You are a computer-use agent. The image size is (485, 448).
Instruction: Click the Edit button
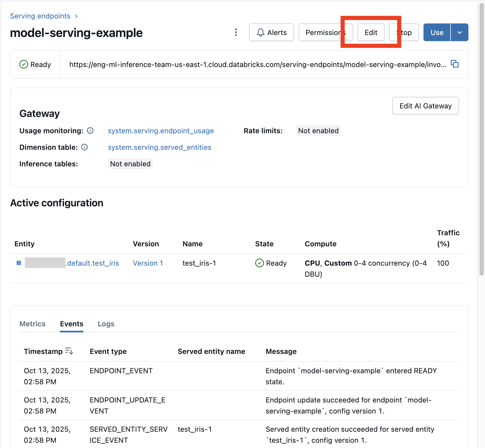[371, 32]
